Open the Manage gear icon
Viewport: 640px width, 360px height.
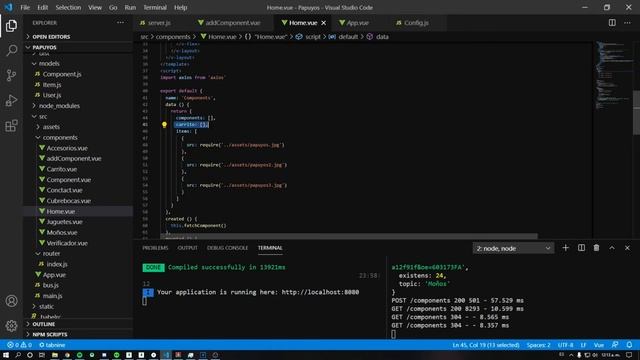tap(11, 325)
